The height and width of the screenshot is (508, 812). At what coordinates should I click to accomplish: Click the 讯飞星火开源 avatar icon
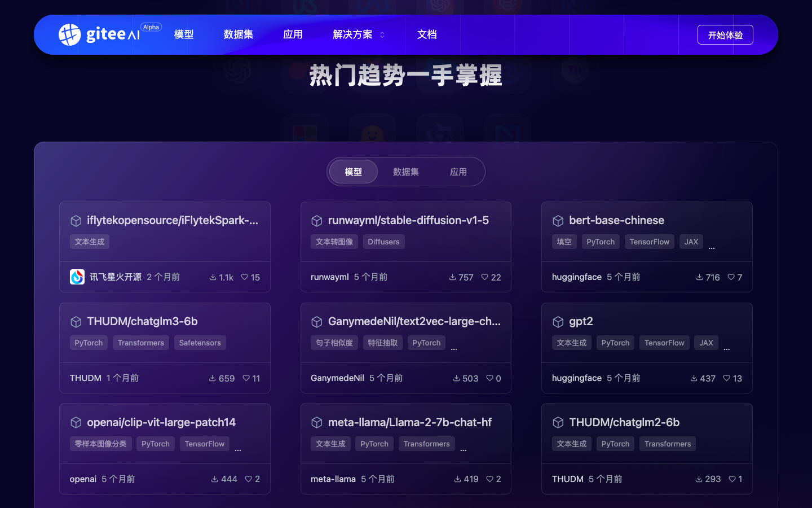(x=77, y=277)
